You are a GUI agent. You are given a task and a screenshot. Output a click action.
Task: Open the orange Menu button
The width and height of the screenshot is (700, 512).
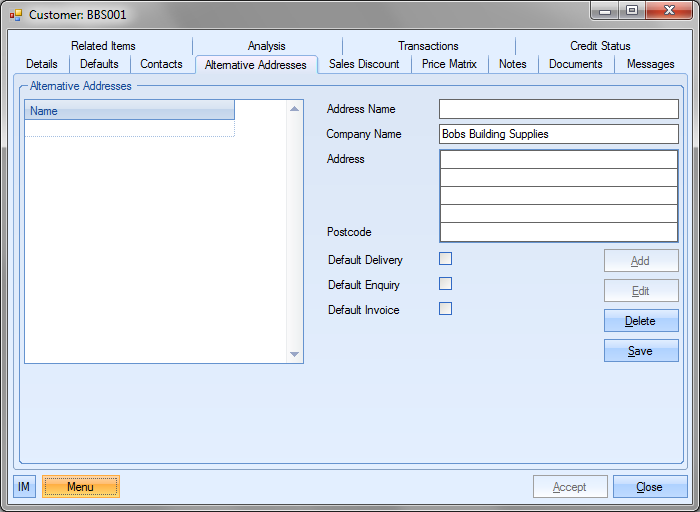click(80, 487)
